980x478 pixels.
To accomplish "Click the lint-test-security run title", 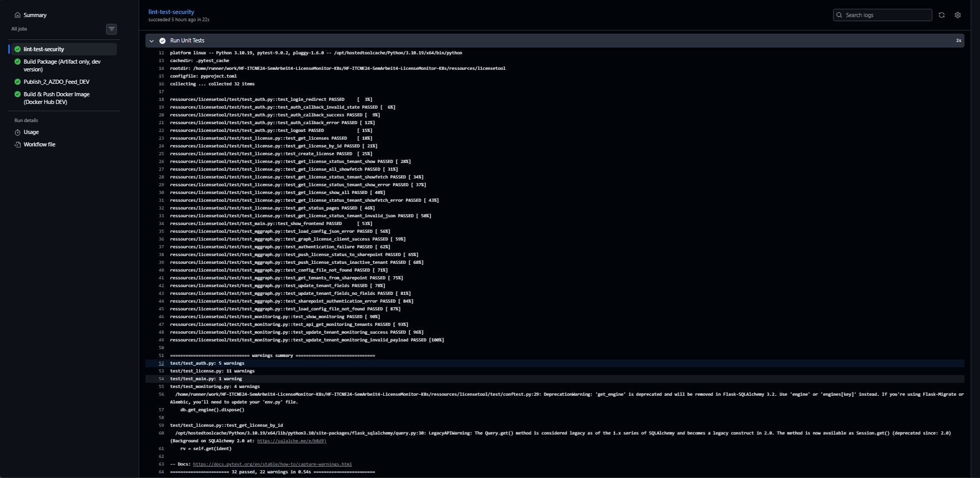I will 171,11.
